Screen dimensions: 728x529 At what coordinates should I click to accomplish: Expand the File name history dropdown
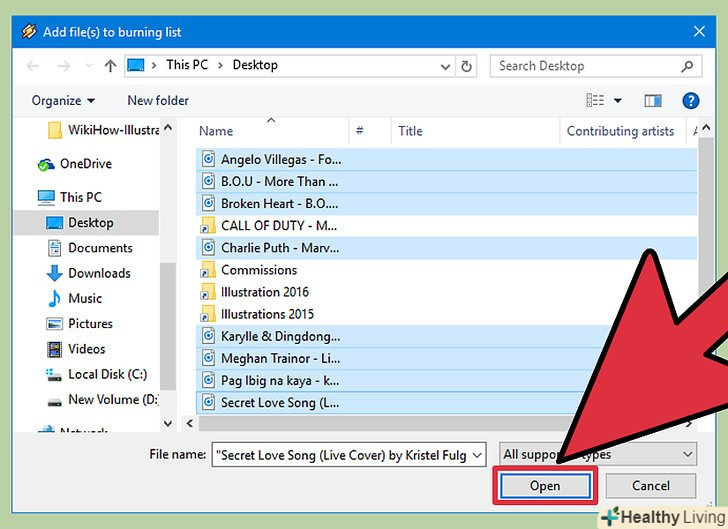[476, 454]
